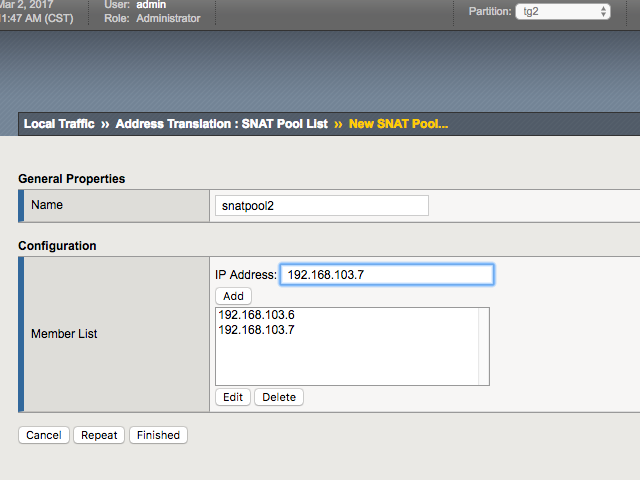Open Address Translation : SNAT Pool List breadcrumb
The width and height of the screenshot is (640, 480).
tap(221, 124)
